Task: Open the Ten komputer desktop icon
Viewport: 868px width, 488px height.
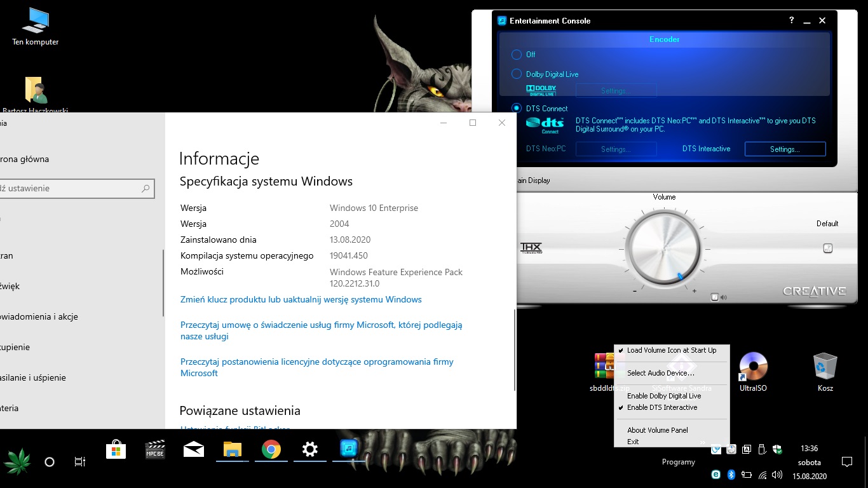Action: click(x=35, y=27)
